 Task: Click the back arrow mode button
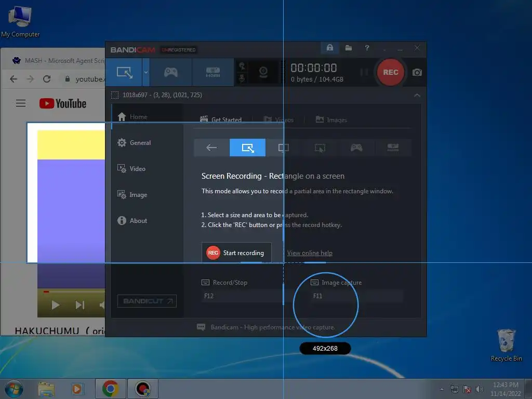pos(211,148)
